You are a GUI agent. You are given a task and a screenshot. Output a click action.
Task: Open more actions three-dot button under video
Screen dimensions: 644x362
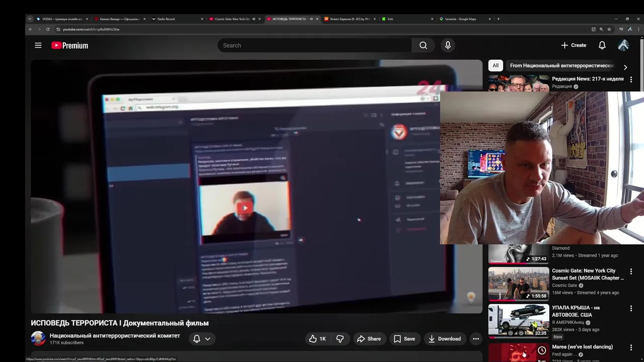[x=475, y=339]
